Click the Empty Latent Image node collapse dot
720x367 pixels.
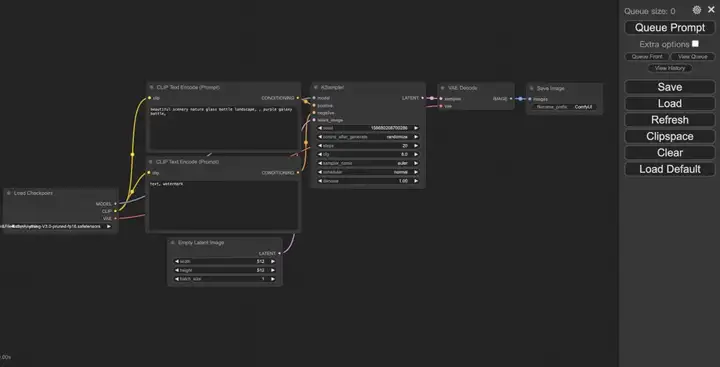click(x=173, y=243)
